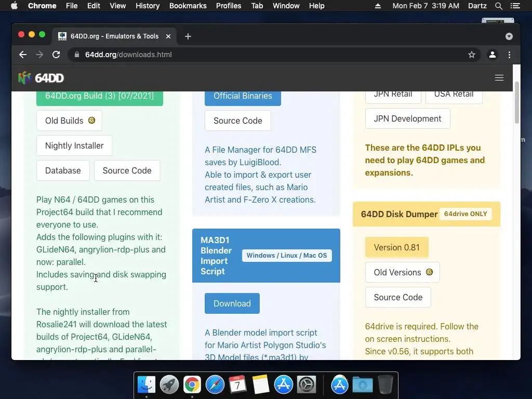Open Chrome's three-dot menu
This screenshot has width=532, height=399.
pos(509,55)
